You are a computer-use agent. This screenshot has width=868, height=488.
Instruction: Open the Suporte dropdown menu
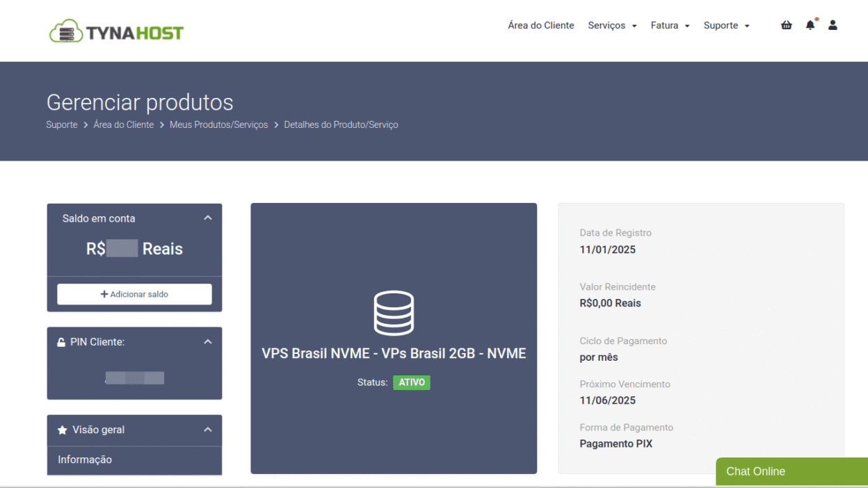726,25
